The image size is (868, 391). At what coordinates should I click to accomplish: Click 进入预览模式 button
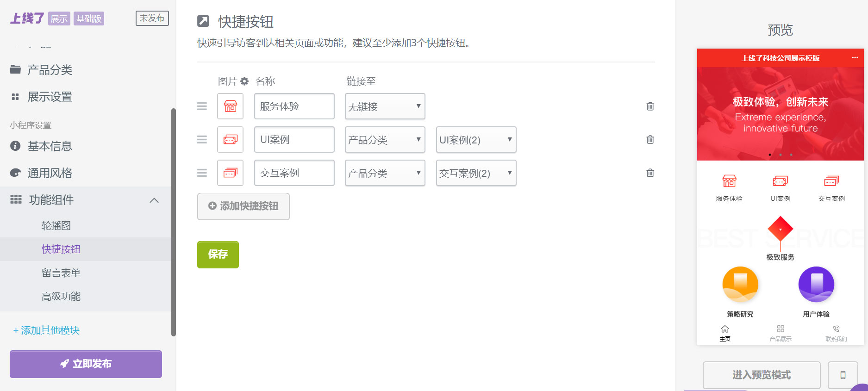click(762, 375)
